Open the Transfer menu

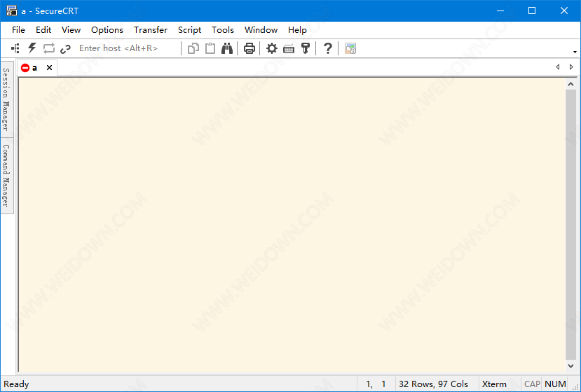coord(151,30)
